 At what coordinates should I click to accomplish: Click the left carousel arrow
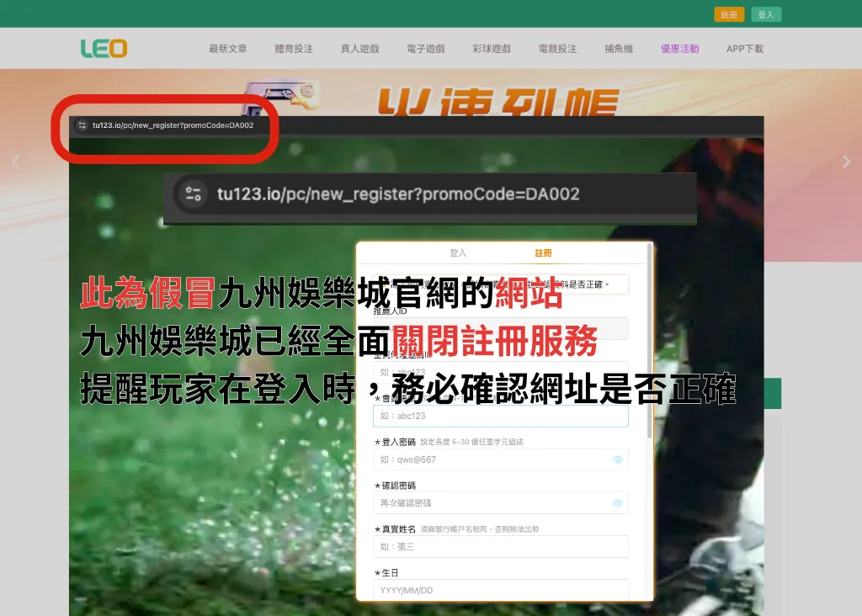click(15, 162)
